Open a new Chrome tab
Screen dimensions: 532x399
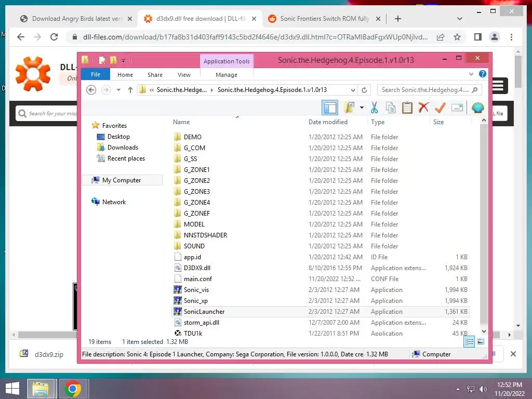(x=397, y=19)
